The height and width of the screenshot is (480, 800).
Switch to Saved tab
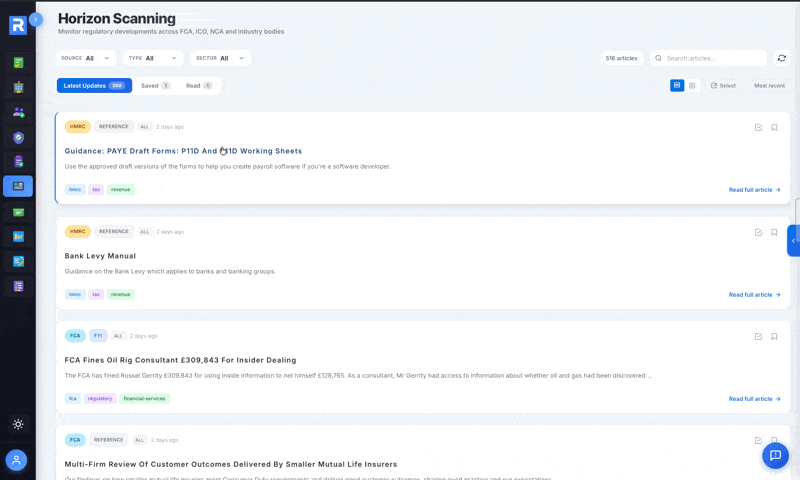point(155,86)
